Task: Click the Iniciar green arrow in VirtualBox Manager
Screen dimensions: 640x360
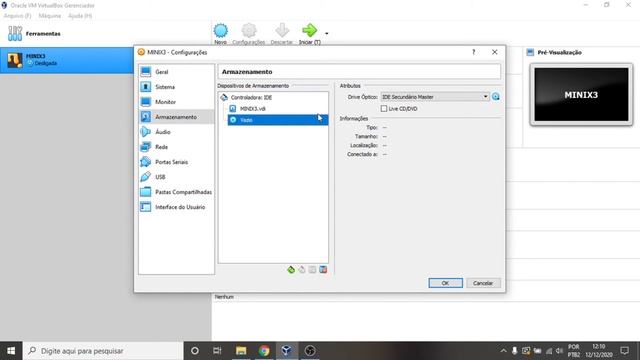Action: (x=309, y=34)
